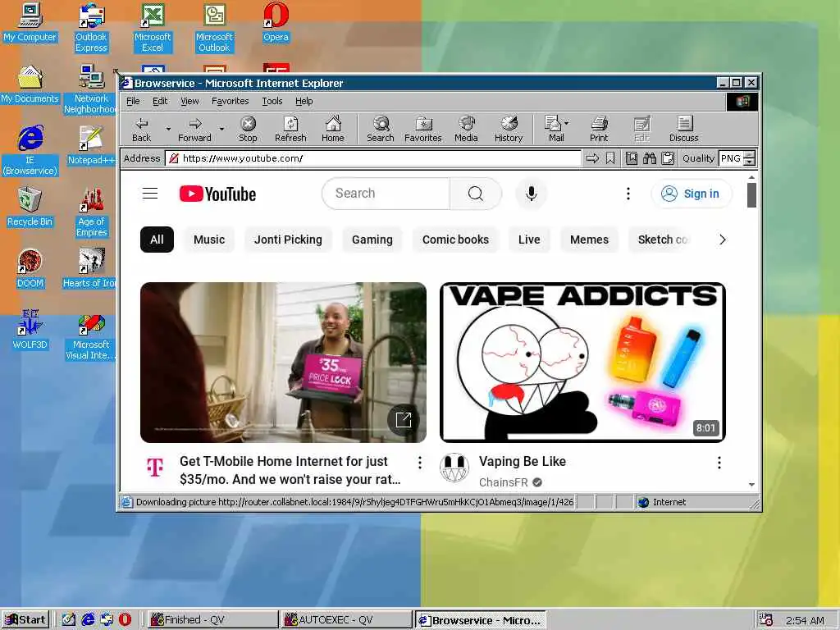Click the YouTube logo
Image resolution: width=840 pixels, height=630 pixels.
(x=217, y=194)
